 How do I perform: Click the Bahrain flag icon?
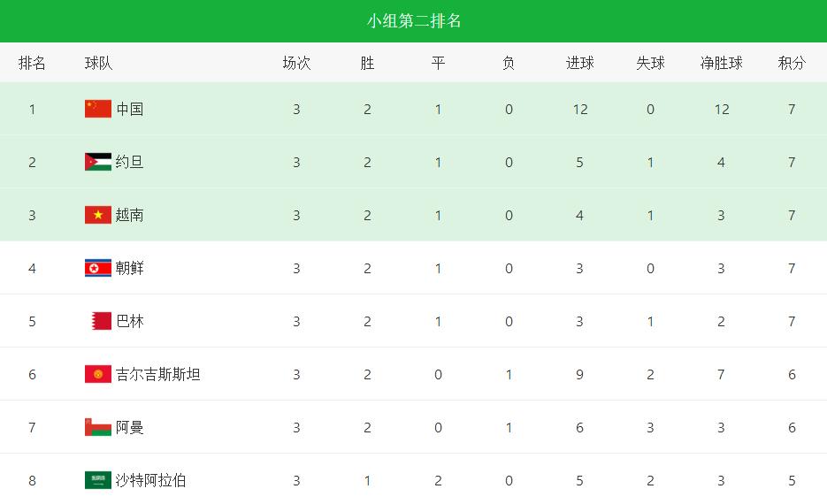(x=99, y=321)
